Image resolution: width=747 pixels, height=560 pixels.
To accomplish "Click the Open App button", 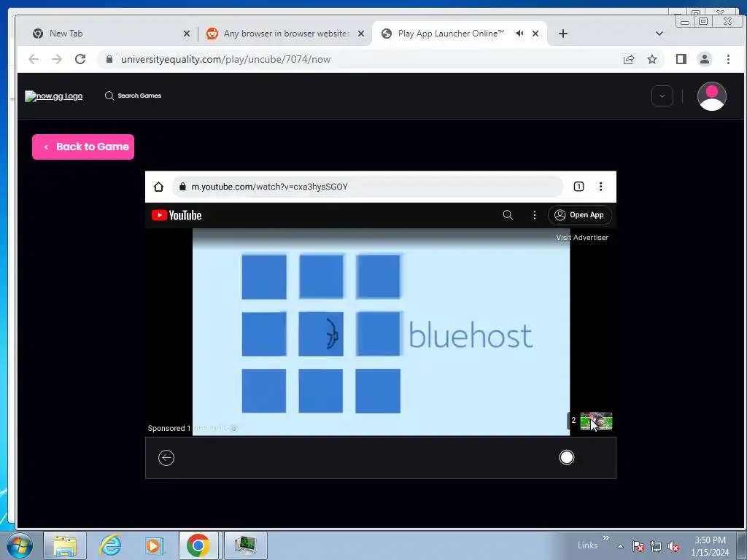I will pos(580,215).
